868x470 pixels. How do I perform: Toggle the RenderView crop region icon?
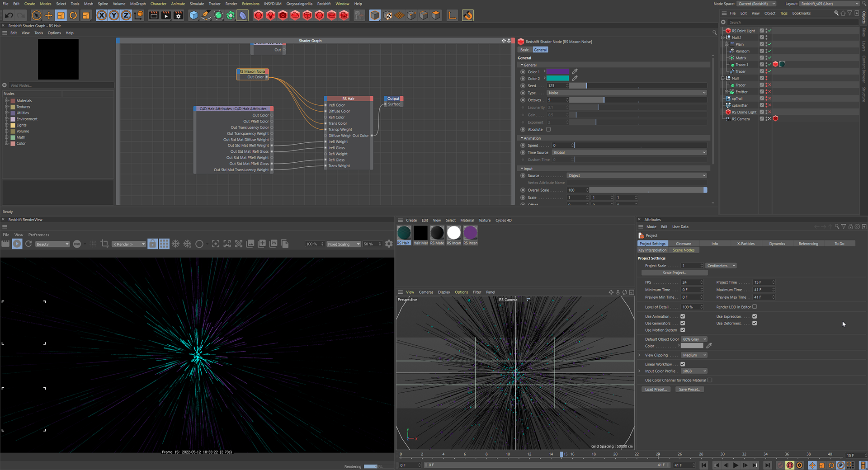(x=104, y=244)
